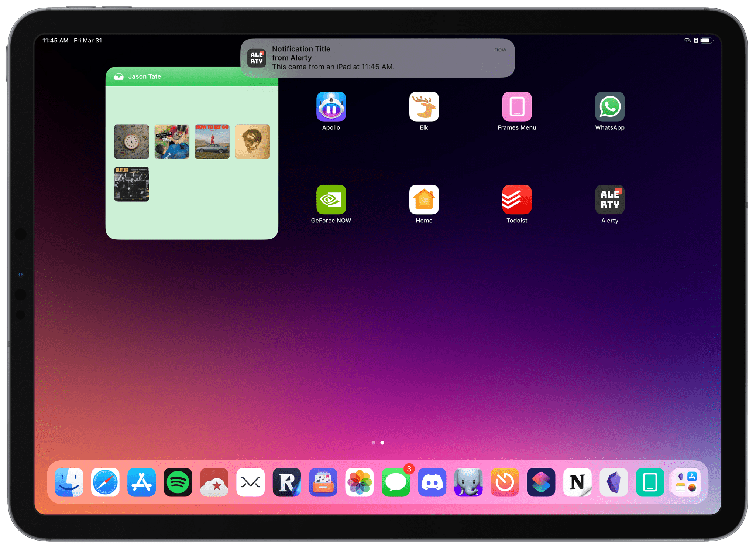Tap Alerty icon in notification banner
756x549 pixels.
(257, 58)
